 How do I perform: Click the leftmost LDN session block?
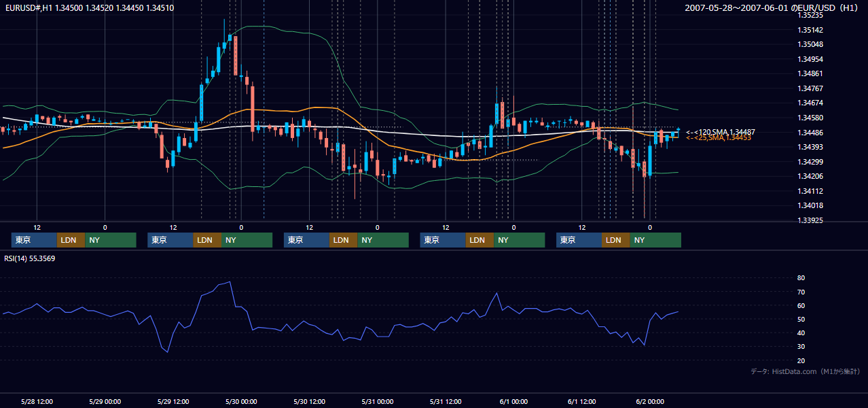click(x=71, y=240)
